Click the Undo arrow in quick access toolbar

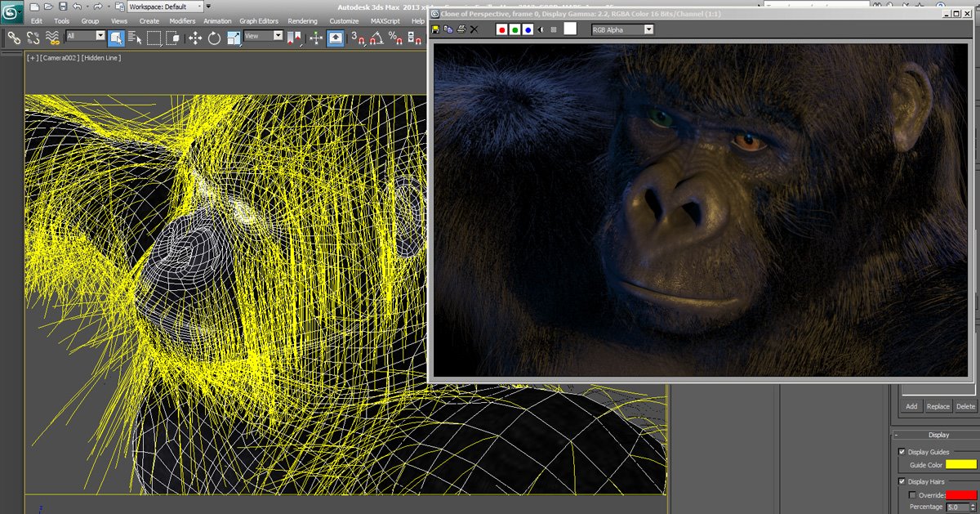(x=78, y=7)
